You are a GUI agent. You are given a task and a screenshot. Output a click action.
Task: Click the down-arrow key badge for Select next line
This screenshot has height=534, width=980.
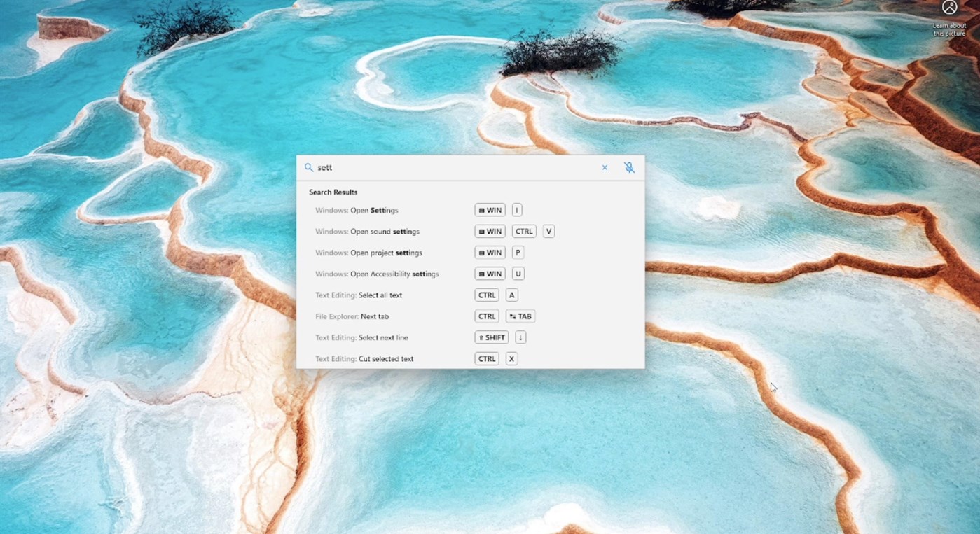point(520,337)
